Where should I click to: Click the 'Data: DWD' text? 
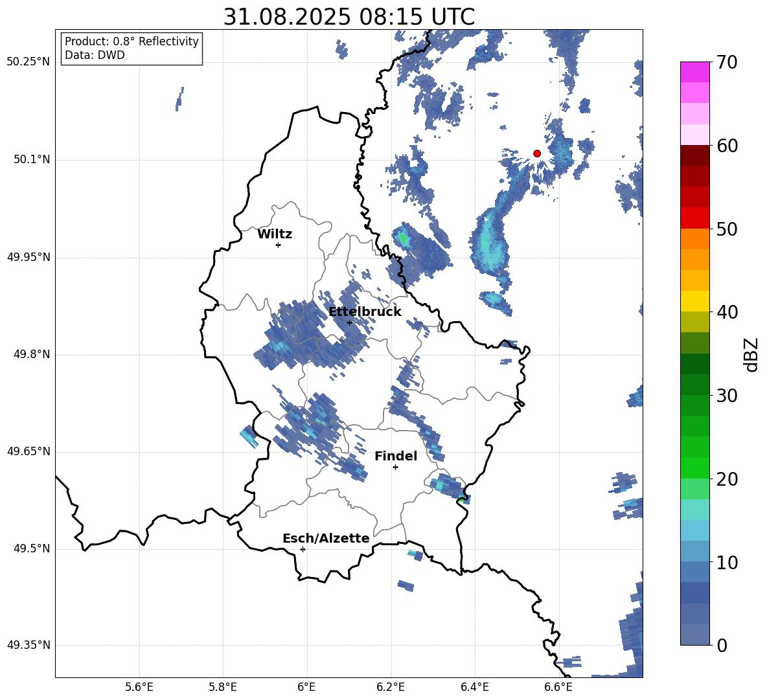click(95, 55)
